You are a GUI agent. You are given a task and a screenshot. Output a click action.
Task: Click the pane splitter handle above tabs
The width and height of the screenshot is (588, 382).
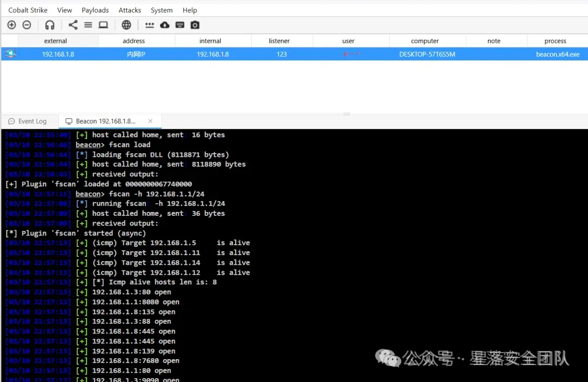click(346, 113)
